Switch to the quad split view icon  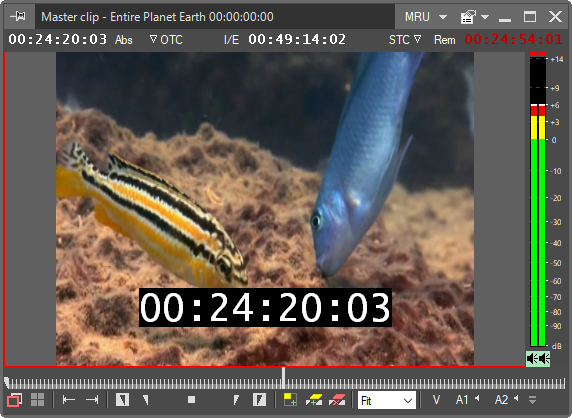[x=37, y=400]
